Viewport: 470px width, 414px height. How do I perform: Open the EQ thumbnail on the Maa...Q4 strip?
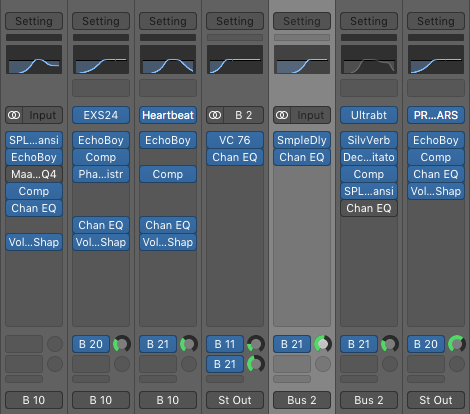pos(34,59)
